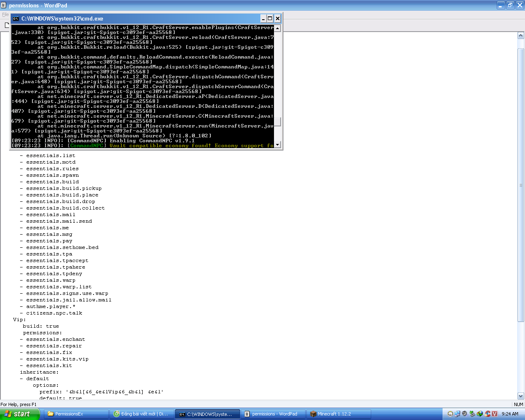Image resolution: width=525 pixels, height=420 pixels.
Task: Click the essentials.build.collect line
Action: click(x=62, y=208)
